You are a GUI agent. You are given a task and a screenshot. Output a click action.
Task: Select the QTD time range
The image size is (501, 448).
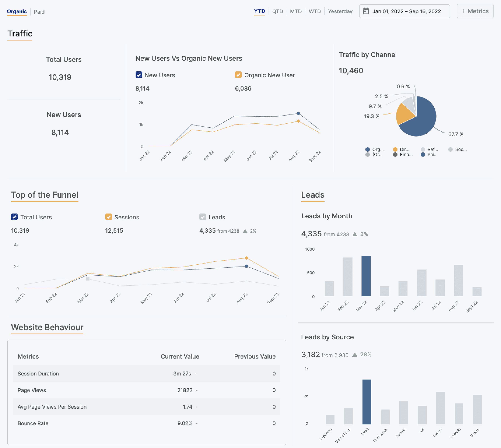(278, 11)
